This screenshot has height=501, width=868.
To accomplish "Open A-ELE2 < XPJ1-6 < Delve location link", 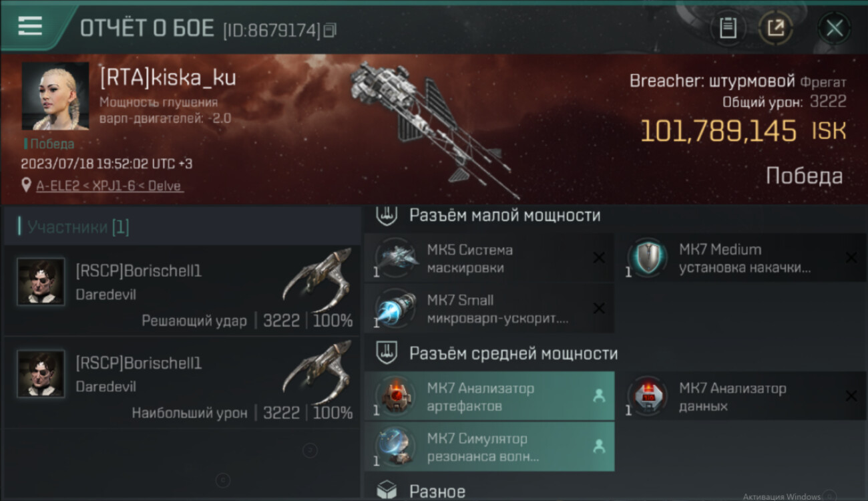I will 109,186.
